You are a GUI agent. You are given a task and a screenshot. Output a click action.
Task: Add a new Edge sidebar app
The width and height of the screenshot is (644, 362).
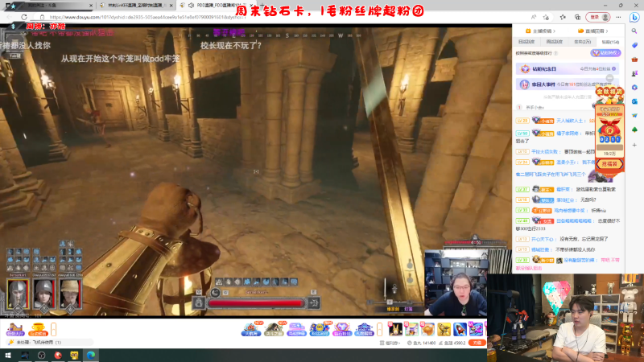634,145
